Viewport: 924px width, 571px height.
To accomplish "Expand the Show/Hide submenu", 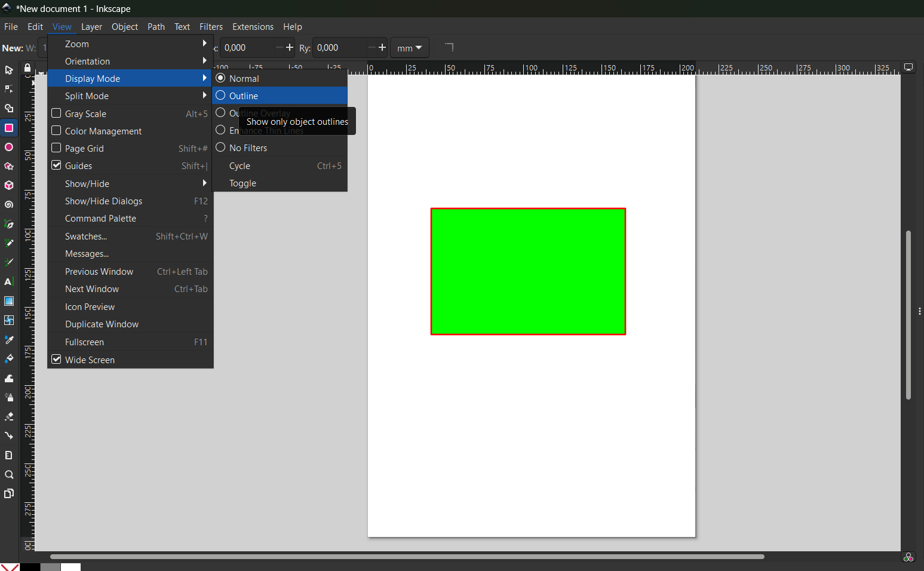I will pos(130,183).
